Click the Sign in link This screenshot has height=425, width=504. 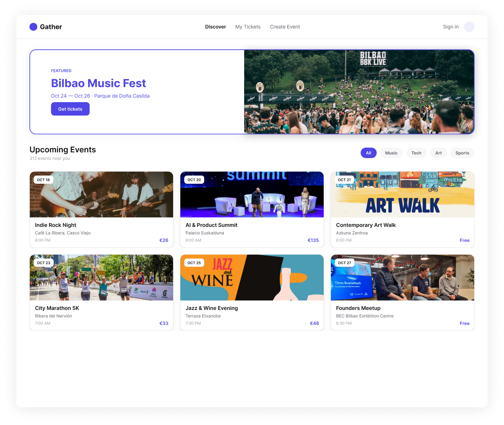pyautogui.click(x=451, y=27)
